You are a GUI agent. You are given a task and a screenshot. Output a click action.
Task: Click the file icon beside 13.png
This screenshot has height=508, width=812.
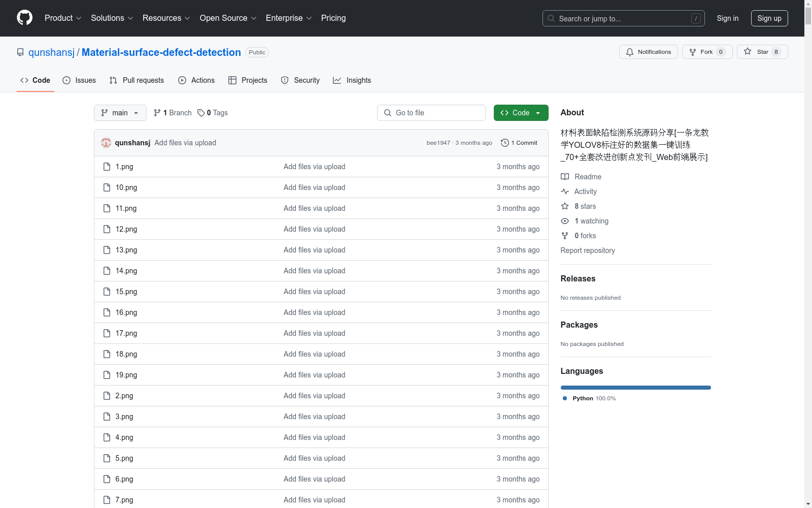coord(107,250)
